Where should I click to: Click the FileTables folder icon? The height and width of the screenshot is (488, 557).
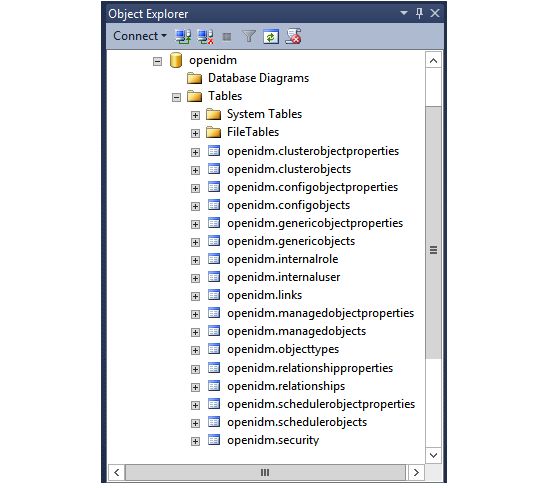coord(213,132)
